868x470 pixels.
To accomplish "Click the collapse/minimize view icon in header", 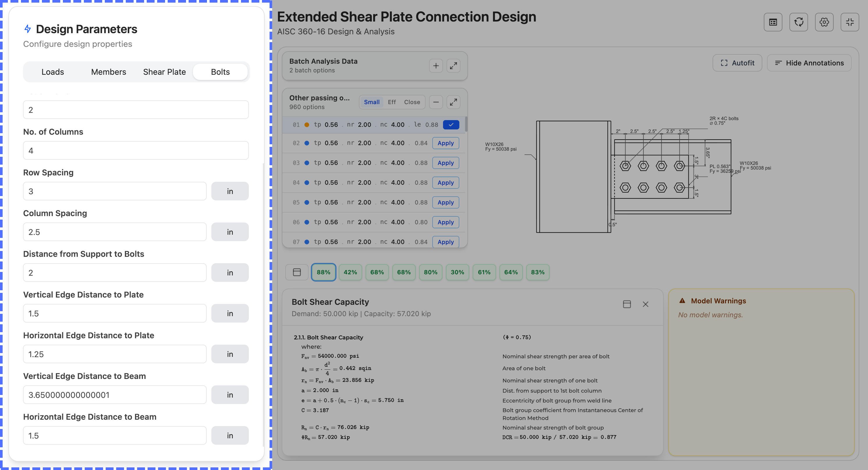I will (850, 22).
